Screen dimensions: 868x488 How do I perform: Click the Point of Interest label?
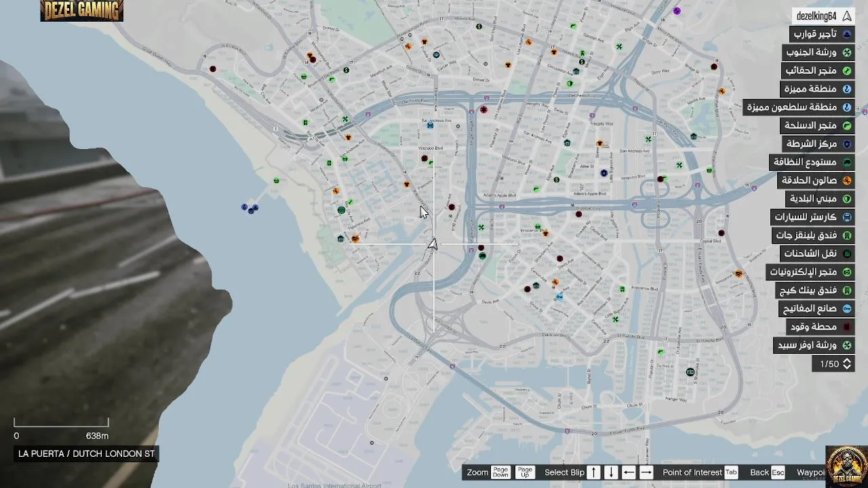point(692,472)
